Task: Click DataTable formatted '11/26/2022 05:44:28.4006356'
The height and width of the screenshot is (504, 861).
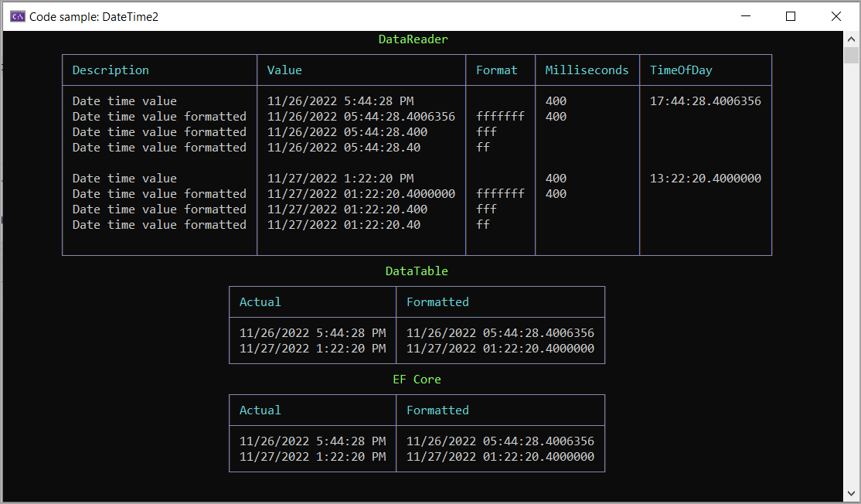Action: coord(500,332)
